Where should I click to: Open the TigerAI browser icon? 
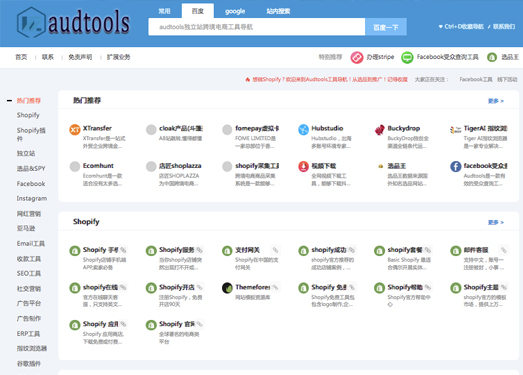tap(456, 129)
